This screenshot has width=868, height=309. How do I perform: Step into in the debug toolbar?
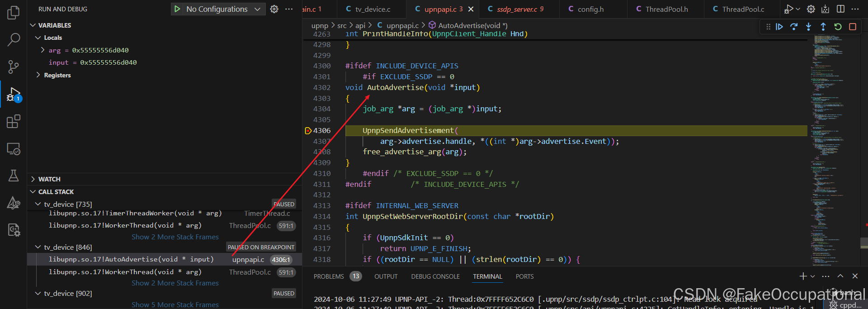808,27
